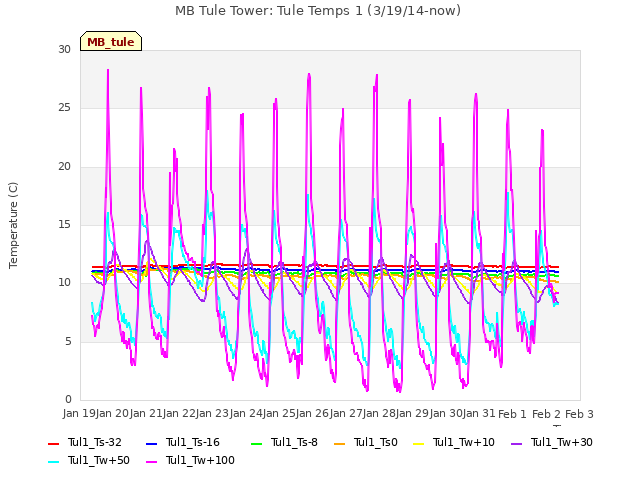Click the y-axis value 5
The height and width of the screenshot is (480, 640).
(68, 341)
